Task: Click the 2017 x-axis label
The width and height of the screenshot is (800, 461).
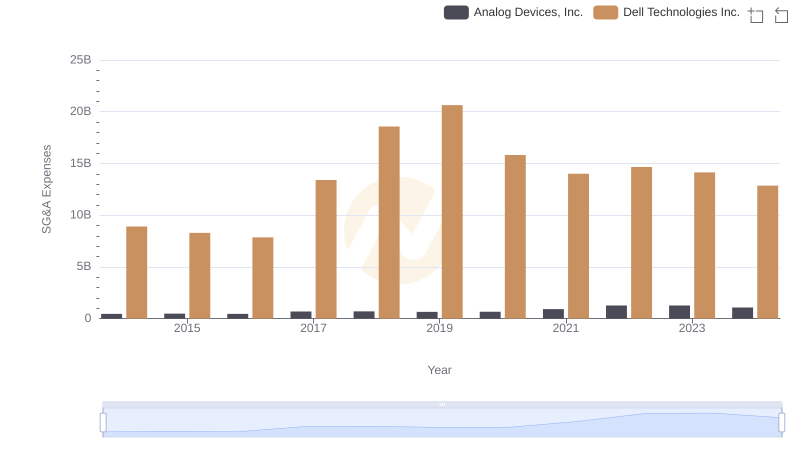Action: pyautogui.click(x=313, y=328)
